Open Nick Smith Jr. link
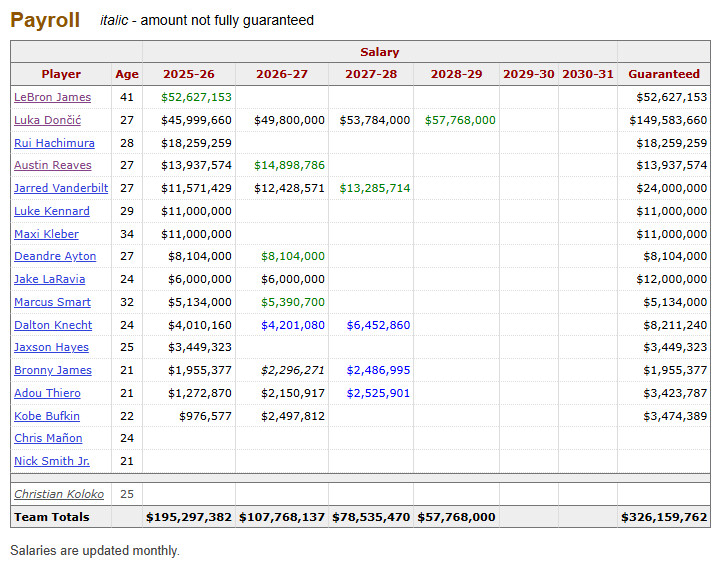The image size is (726, 563). pyautogui.click(x=51, y=461)
